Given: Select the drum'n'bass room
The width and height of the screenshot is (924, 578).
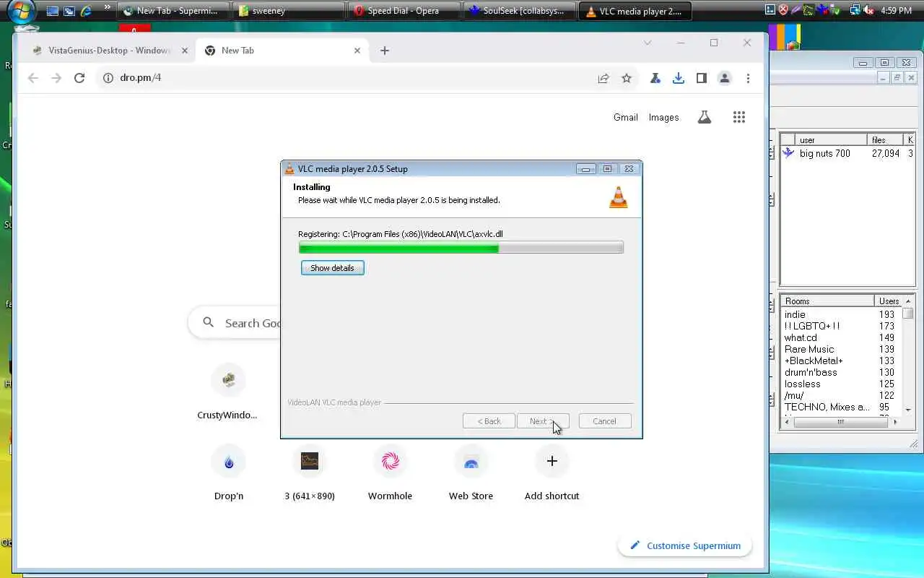Looking at the screenshot, I should tap(811, 372).
